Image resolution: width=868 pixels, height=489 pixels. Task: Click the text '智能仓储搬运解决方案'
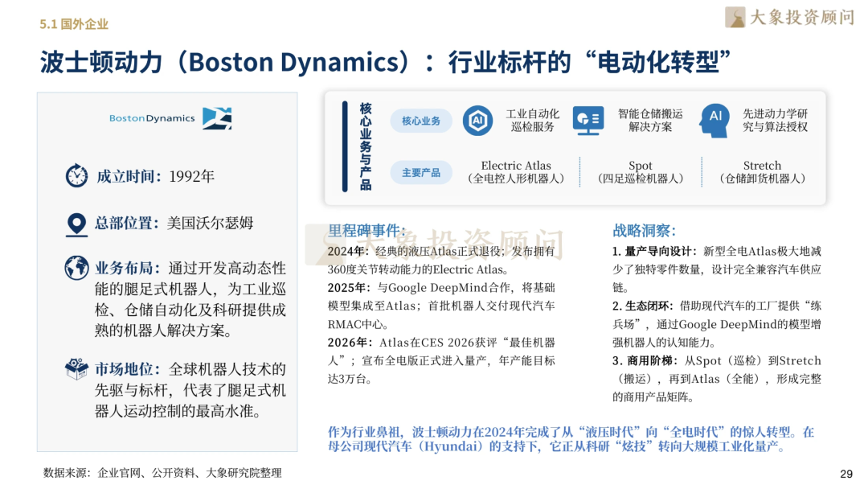[x=650, y=120]
